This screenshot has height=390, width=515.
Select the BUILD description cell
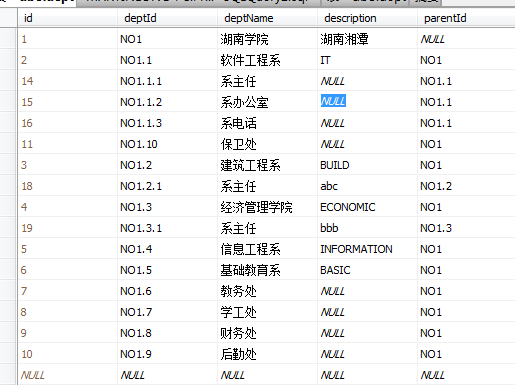click(x=367, y=165)
